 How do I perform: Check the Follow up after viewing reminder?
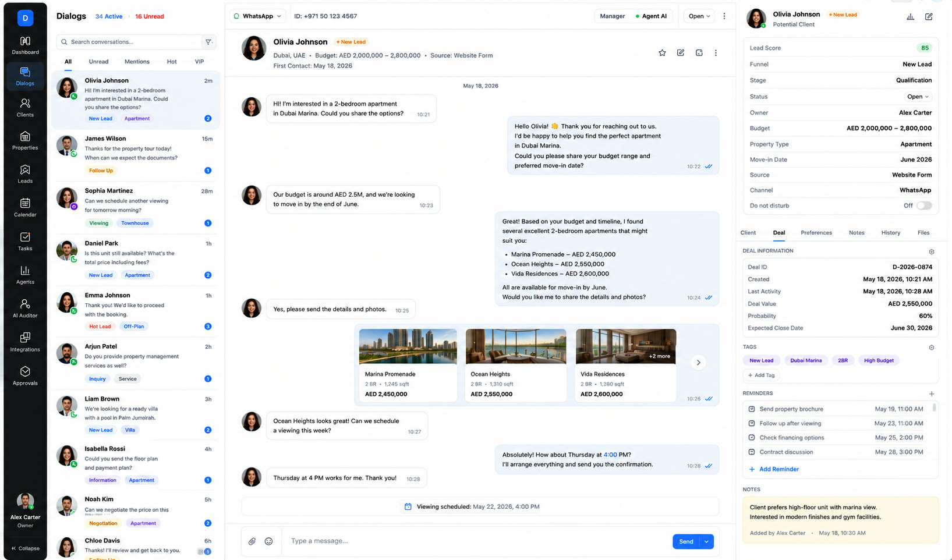752,424
